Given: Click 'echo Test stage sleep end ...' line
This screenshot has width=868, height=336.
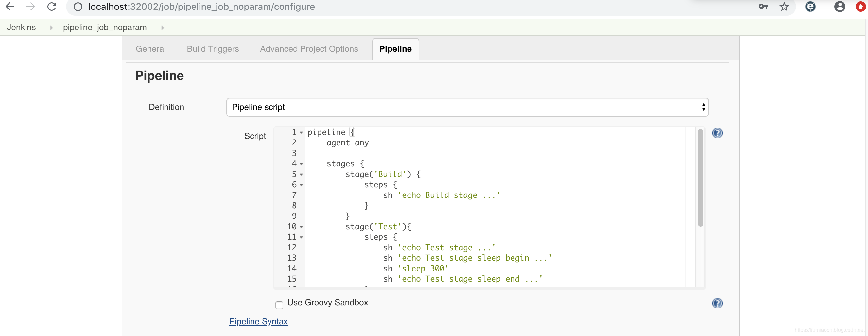Looking at the screenshot, I should coord(463,279).
